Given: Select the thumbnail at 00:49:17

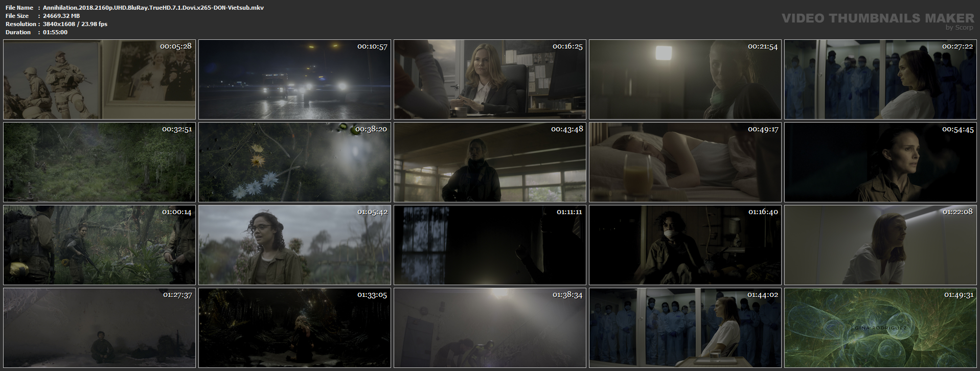Looking at the screenshot, I should point(685,162).
